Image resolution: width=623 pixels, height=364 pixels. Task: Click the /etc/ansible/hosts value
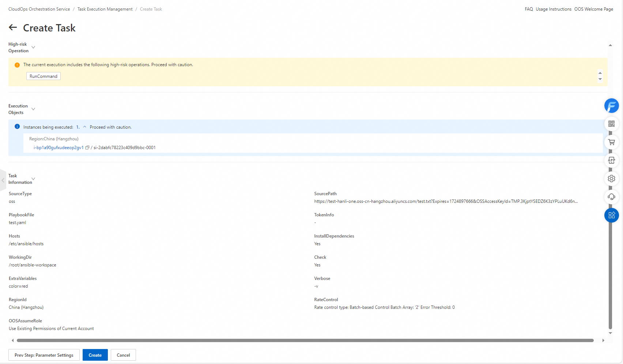(26, 244)
